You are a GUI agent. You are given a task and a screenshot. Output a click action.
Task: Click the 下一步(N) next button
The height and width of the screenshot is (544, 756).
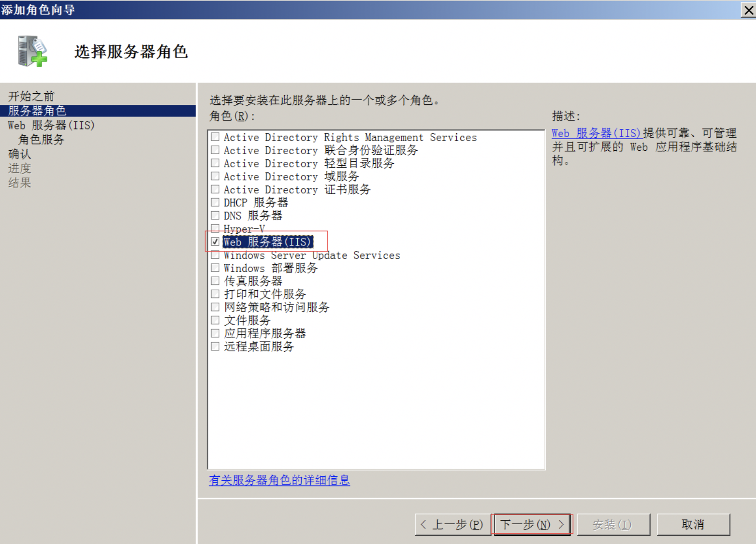532,524
